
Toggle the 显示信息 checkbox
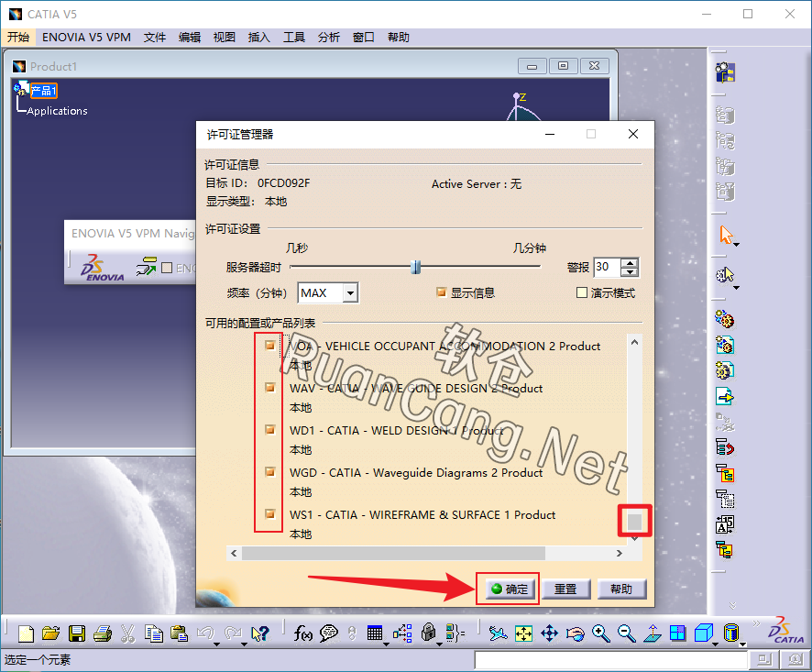(441, 292)
